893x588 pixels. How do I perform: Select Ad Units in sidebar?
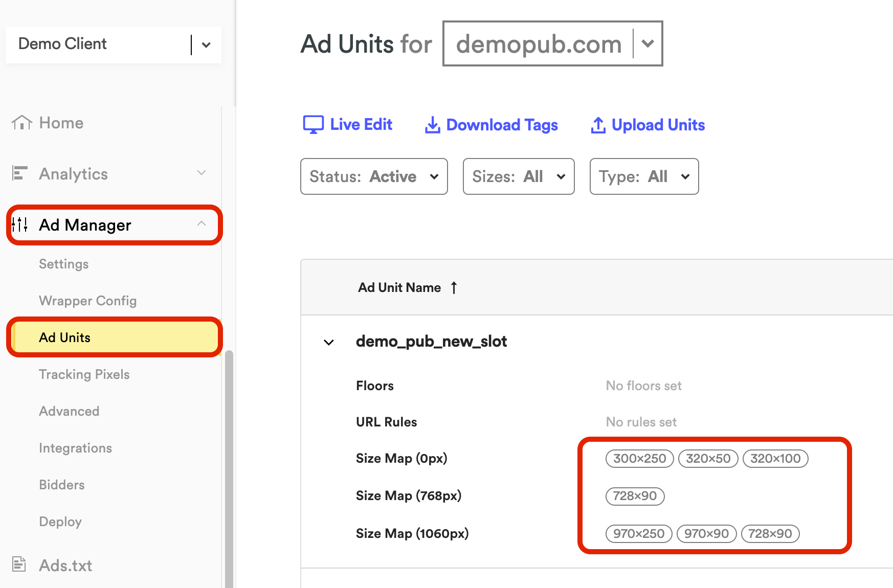point(116,337)
